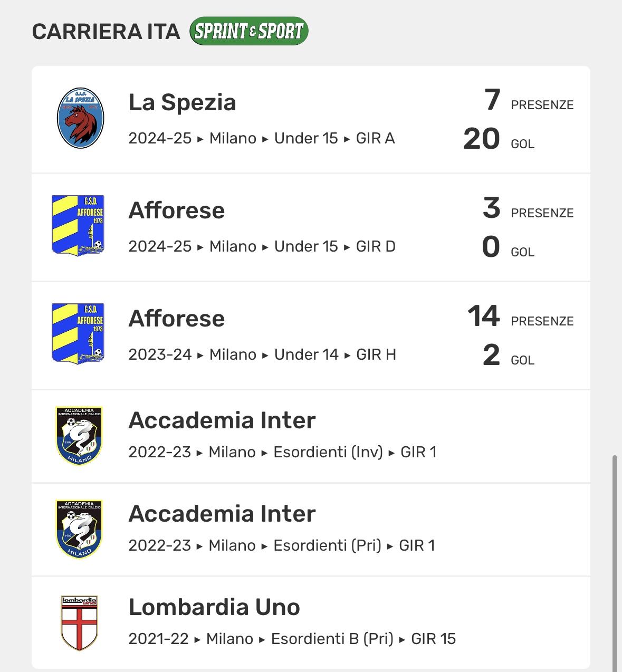Open the Lombardia Uno team name

pos(214,607)
